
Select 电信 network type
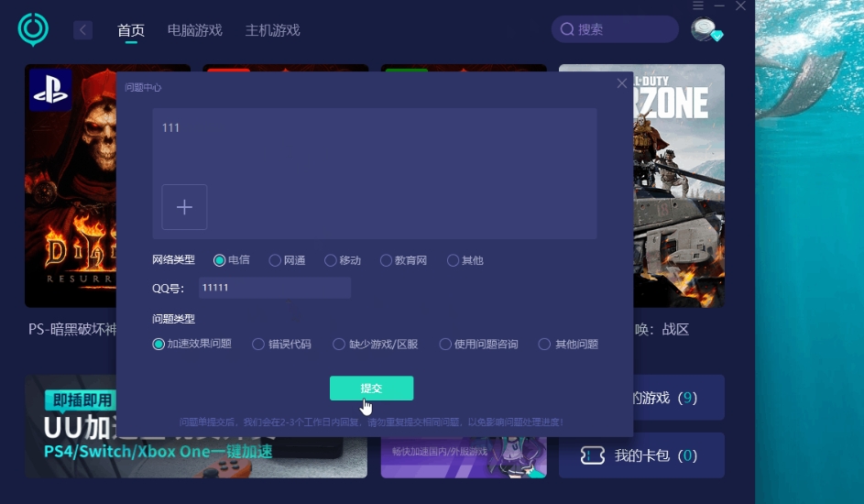tap(232, 260)
